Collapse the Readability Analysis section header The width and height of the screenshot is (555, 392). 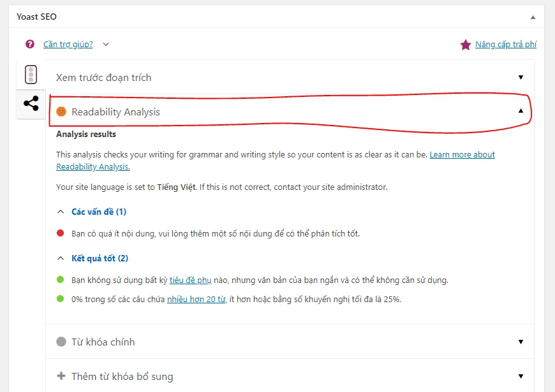(x=290, y=112)
